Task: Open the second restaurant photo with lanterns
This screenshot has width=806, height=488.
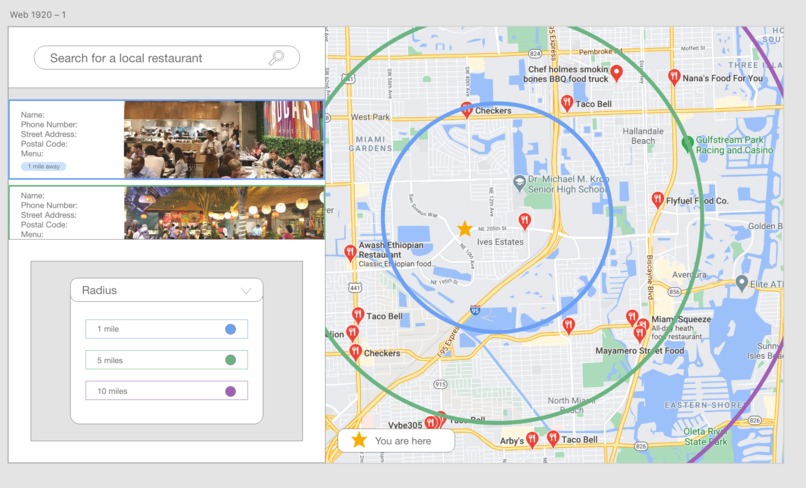Action: click(x=224, y=213)
